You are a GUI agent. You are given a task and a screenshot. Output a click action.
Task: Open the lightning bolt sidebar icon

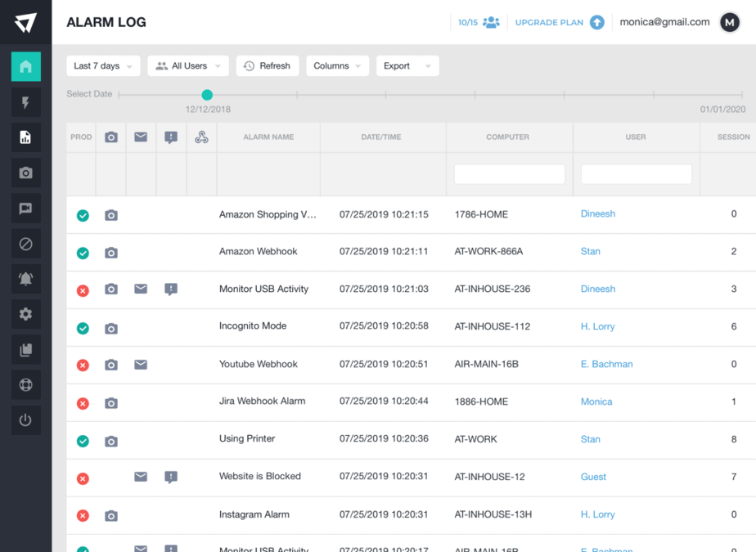coord(25,102)
